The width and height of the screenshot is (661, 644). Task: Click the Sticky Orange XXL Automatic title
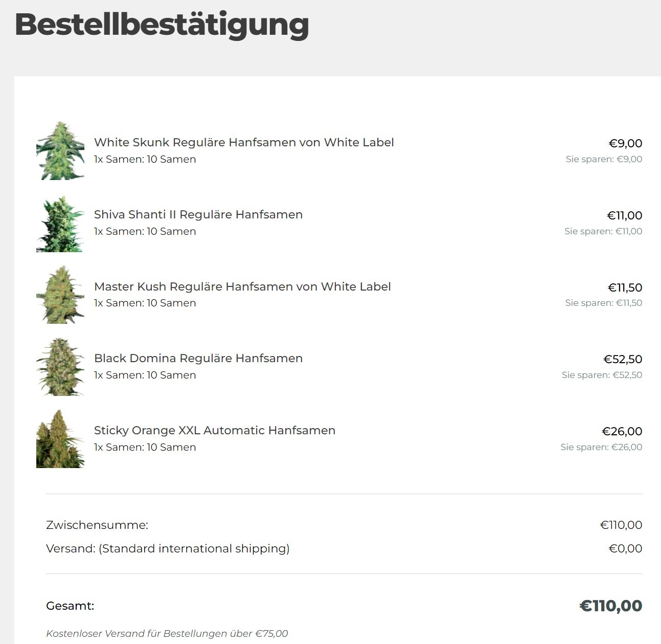point(215,430)
